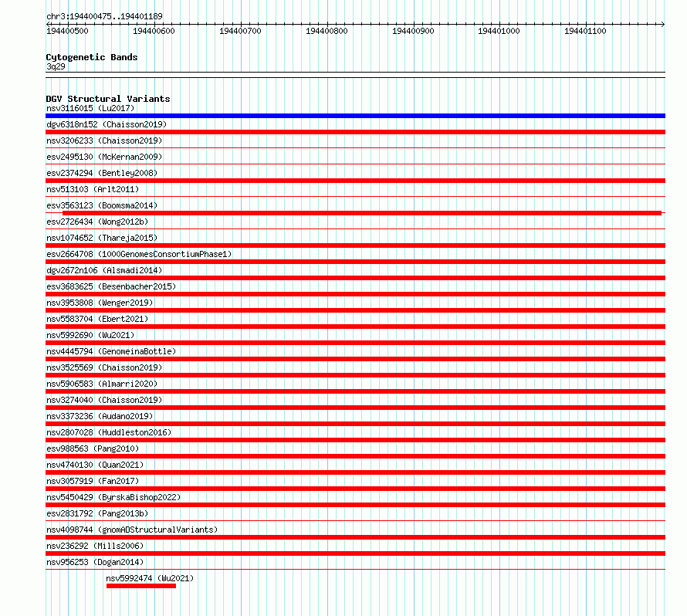Image resolution: width=687 pixels, height=616 pixels.
Task: Click the nsv3116015 (Lu2017) variant label
Action: (x=90, y=108)
